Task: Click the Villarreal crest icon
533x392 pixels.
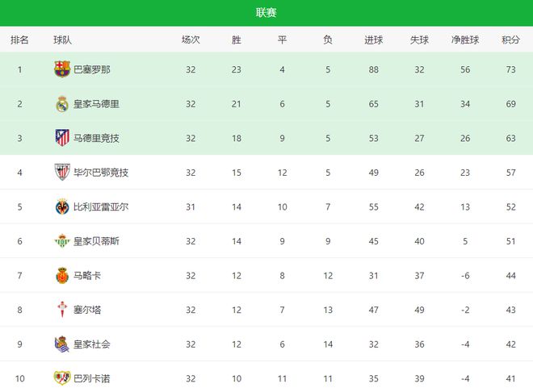Action: pos(61,206)
